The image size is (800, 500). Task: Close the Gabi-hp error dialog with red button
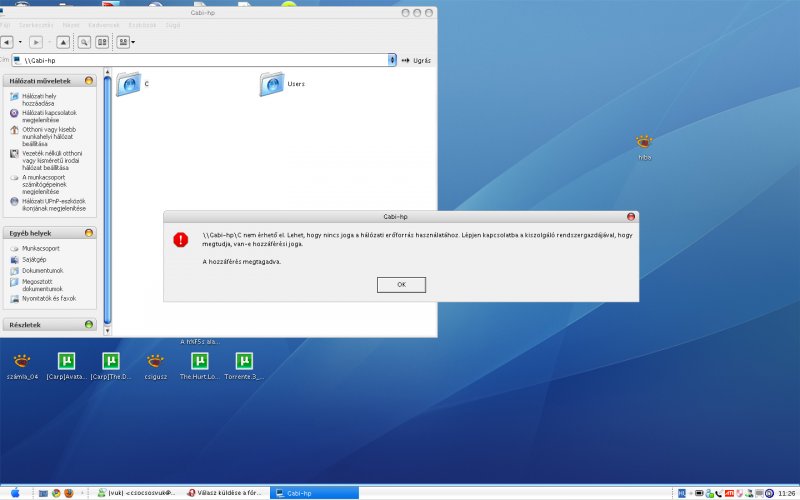tap(631, 216)
